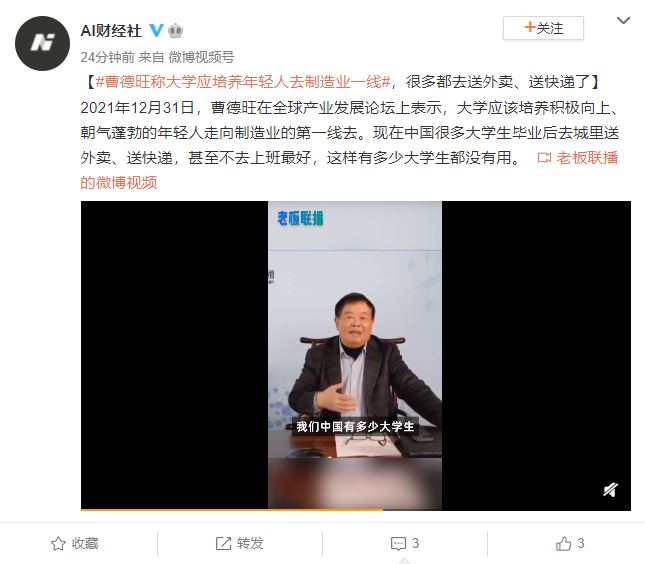Open the 曹德旺称大学应培养年轻人 hashtag topic

point(243,82)
